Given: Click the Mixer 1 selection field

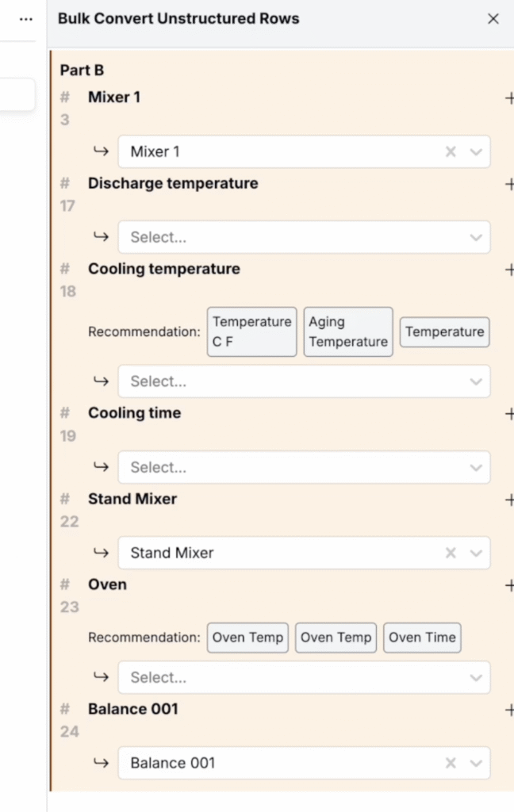Looking at the screenshot, I should point(278,151).
